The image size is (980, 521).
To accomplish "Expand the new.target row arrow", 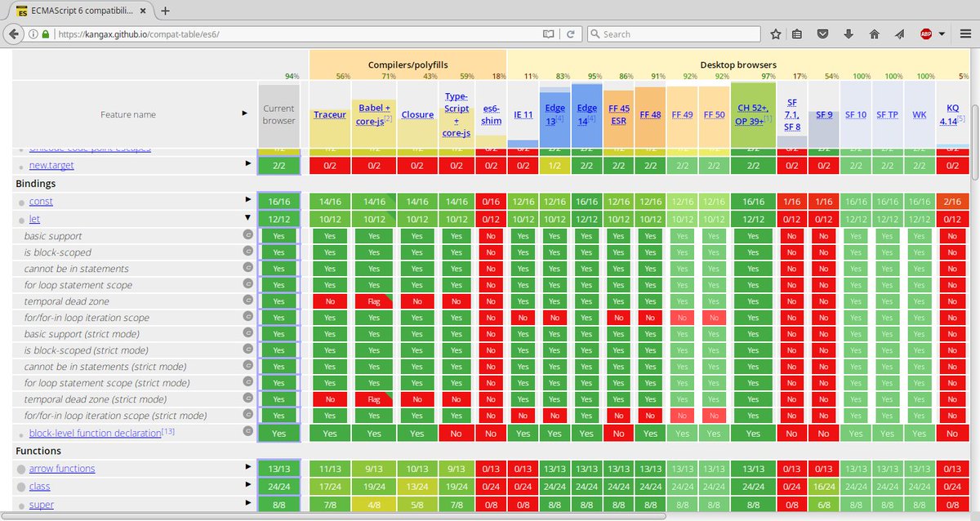I will [248, 163].
